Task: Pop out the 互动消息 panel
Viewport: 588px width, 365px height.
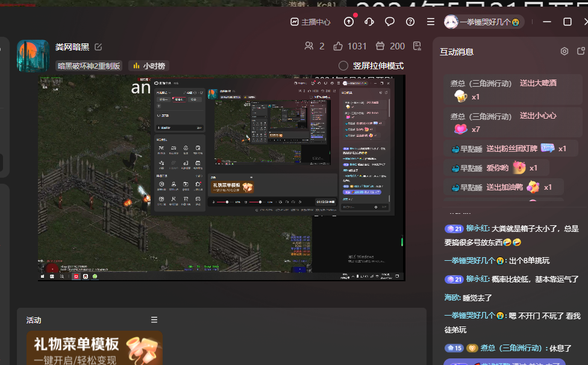Action: tap(581, 51)
